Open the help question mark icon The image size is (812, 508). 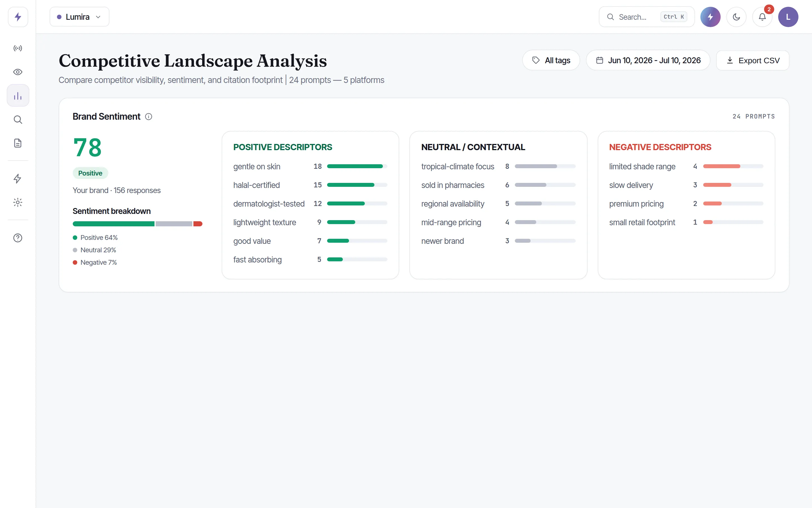[18, 238]
